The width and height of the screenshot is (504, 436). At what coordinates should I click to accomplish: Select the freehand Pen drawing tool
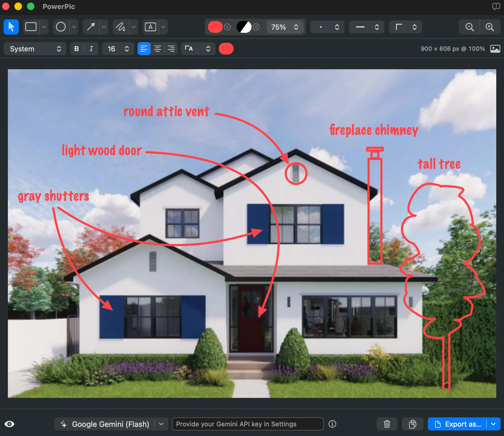tap(121, 27)
